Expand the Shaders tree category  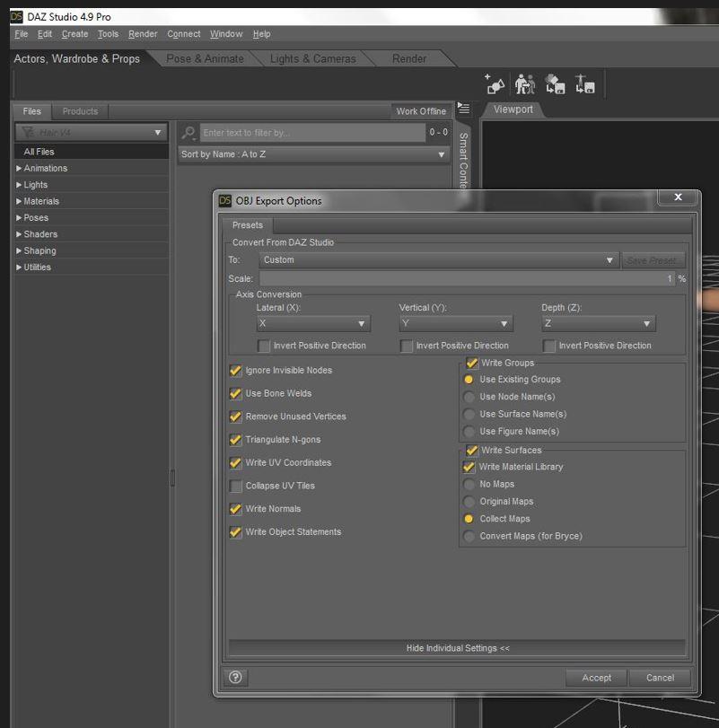[x=19, y=234]
